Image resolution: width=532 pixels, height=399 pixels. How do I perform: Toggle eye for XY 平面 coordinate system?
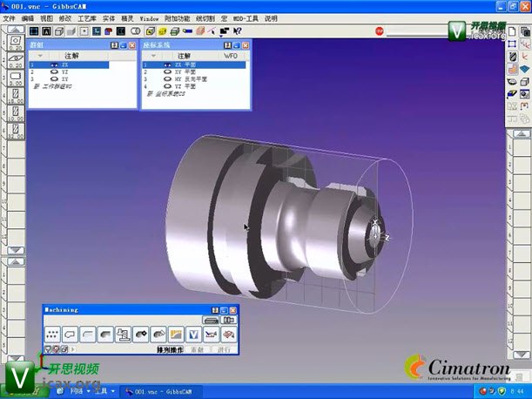pos(167,72)
